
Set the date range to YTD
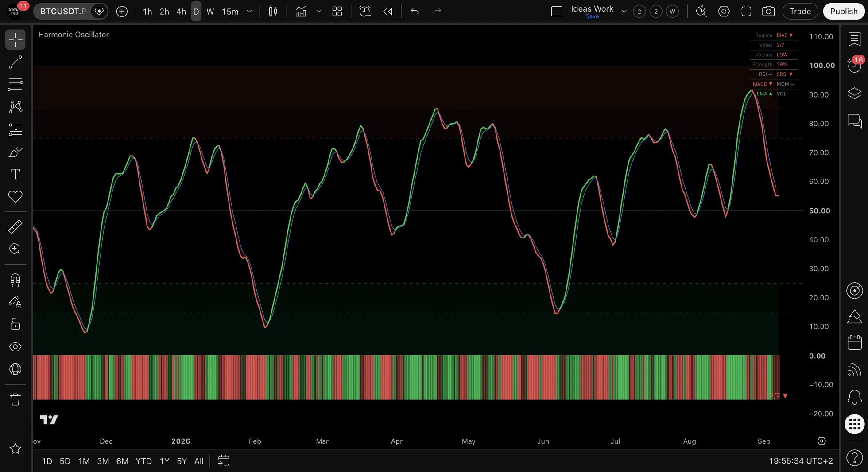coord(143,461)
